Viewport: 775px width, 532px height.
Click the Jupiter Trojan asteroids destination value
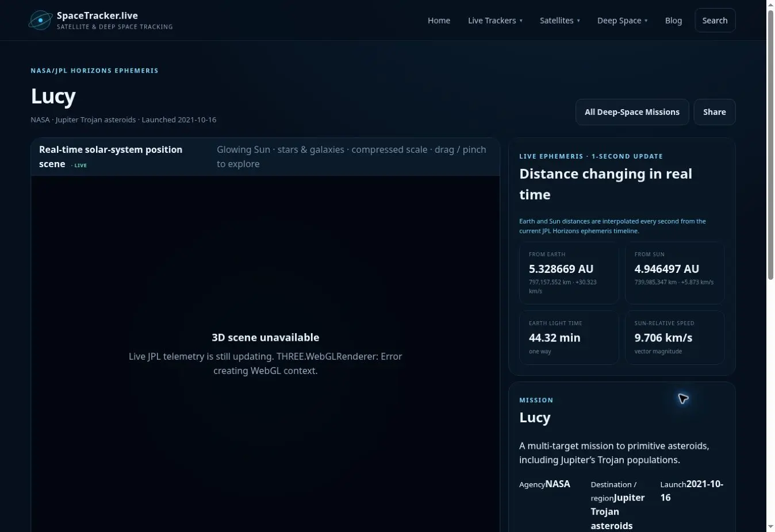pyautogui.click(x=617, y=511)
